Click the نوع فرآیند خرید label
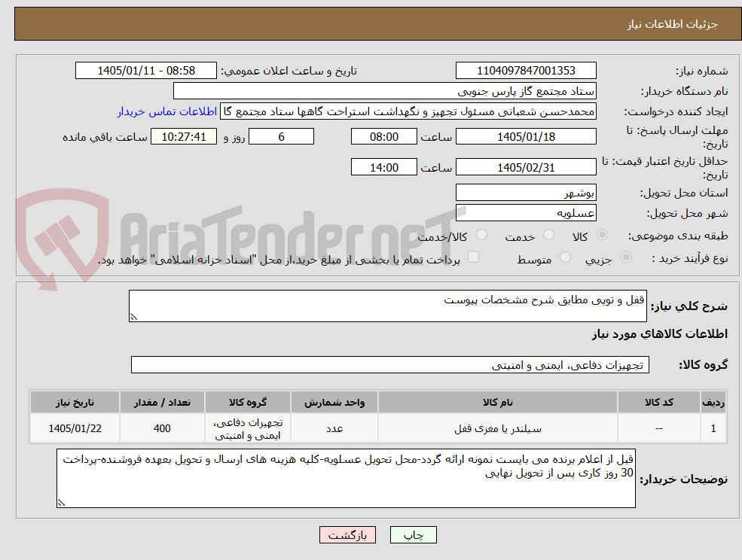The image size is (742, 560). (690, 258)
